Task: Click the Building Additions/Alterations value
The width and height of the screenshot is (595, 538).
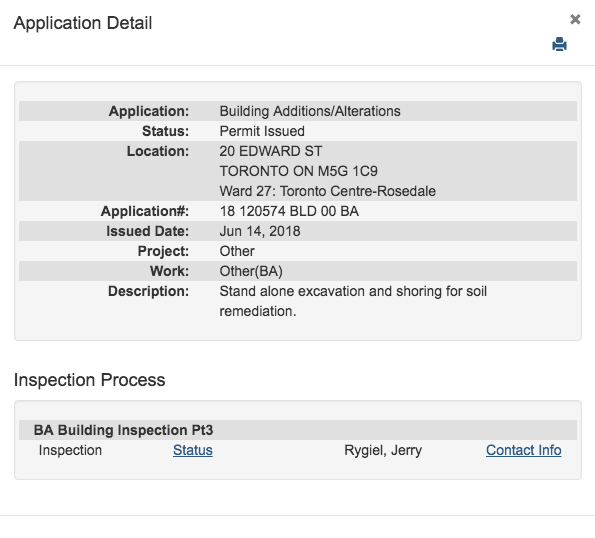Action: (x=310, y=111)
